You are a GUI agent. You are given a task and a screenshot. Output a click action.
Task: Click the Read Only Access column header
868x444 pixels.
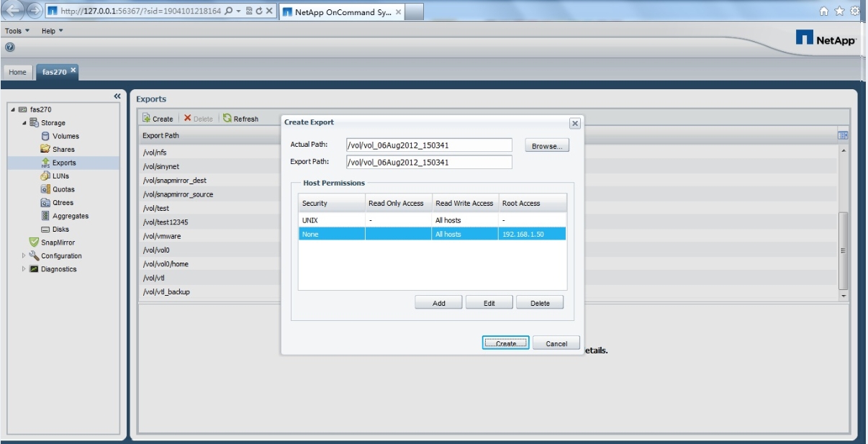pos(398,203)
